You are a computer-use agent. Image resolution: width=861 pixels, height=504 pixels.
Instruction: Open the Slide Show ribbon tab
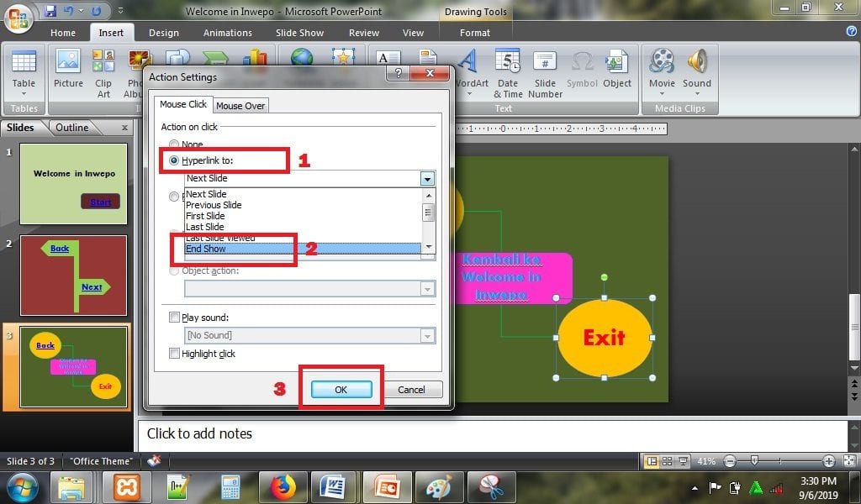pyautogui.click(x=299, y=33)
